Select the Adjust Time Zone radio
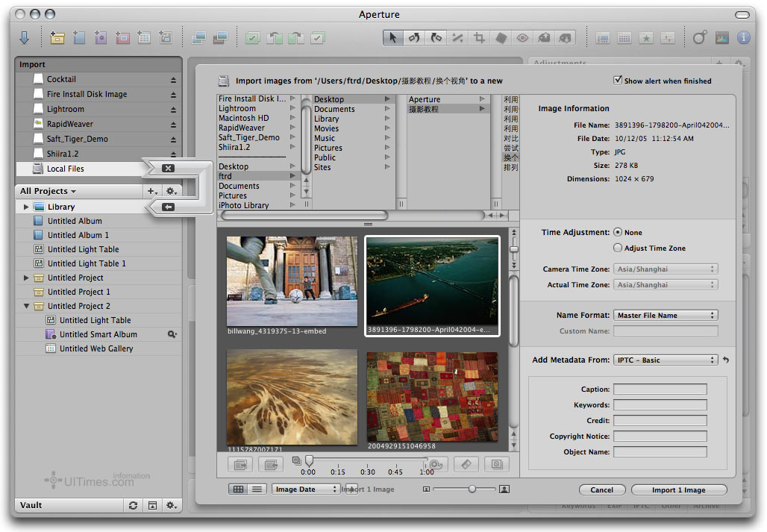 tap(618, 248)
